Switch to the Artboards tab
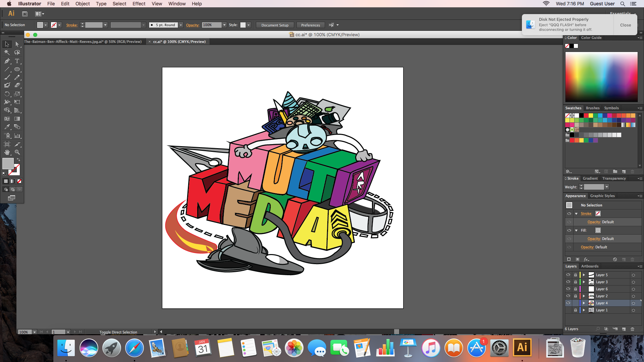This screenshot has width=644, height=362. [590, 266]
